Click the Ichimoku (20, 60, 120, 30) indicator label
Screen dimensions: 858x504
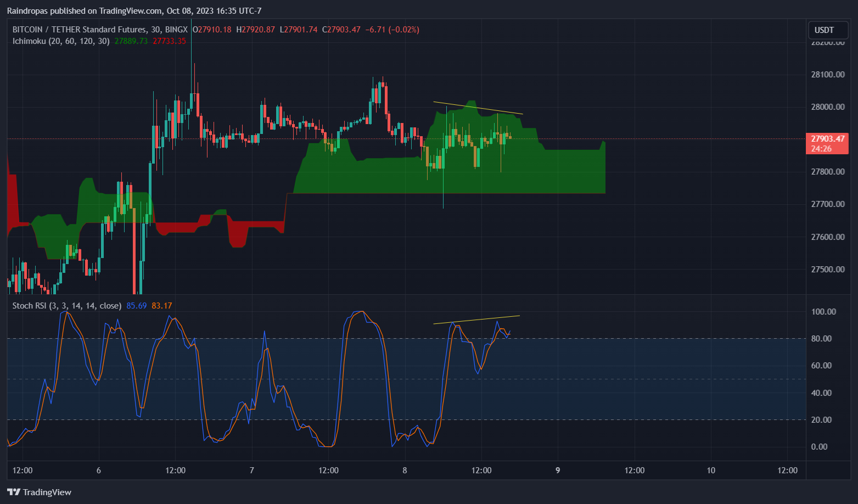[61, 41]
